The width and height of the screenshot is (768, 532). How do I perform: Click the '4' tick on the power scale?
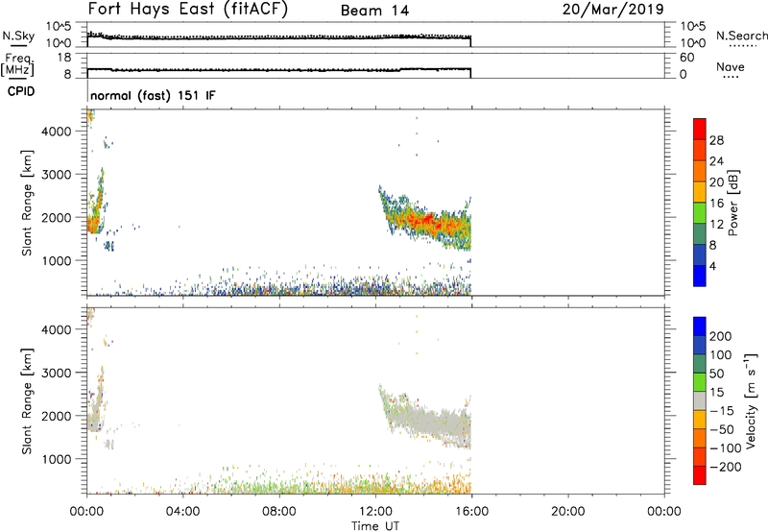pos(712,266)
